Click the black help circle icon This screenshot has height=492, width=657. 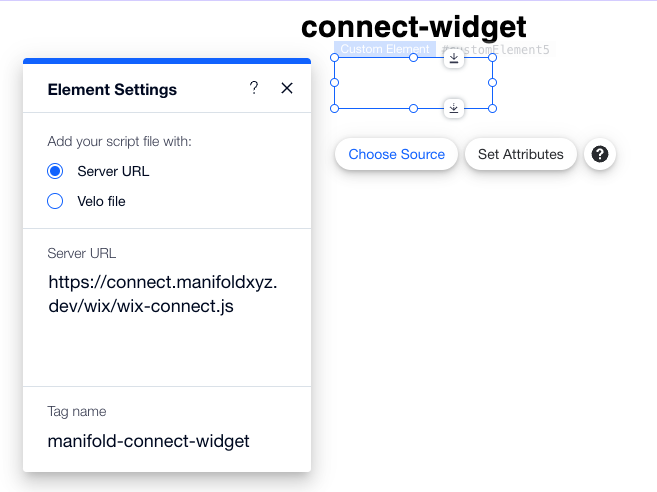[600, 154]
